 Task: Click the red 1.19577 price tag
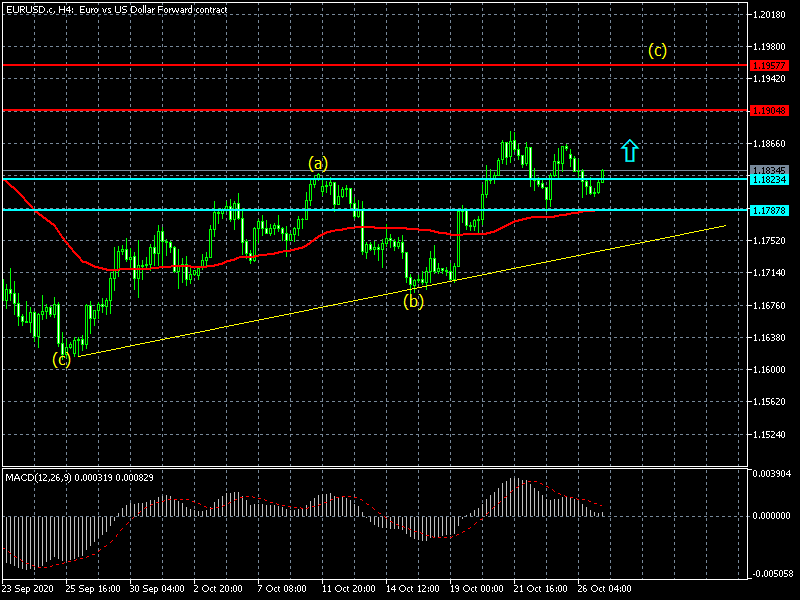click(x=772, y=65)
